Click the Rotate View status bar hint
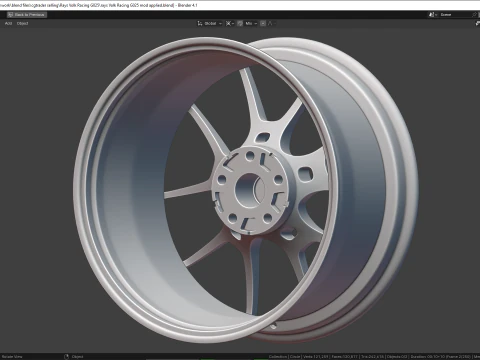Image resolution: width=480 pixels, height=360 pixels. click(12, 357)
